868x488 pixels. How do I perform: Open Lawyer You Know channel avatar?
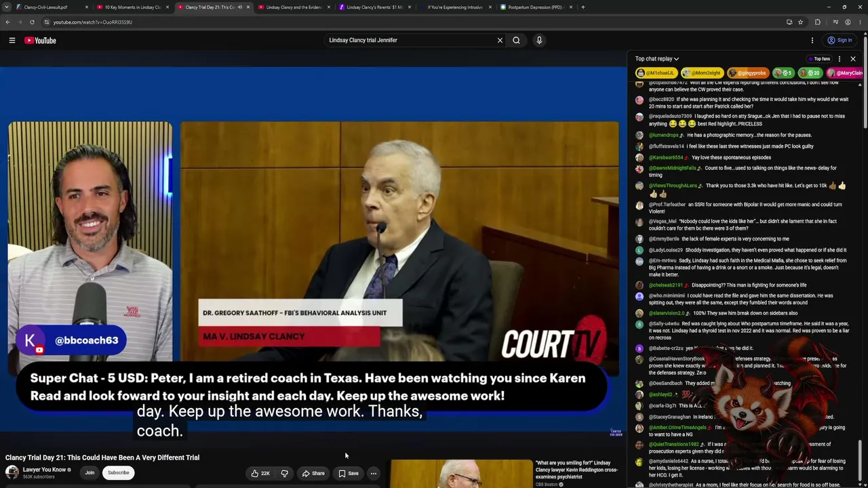coord(12,472)
